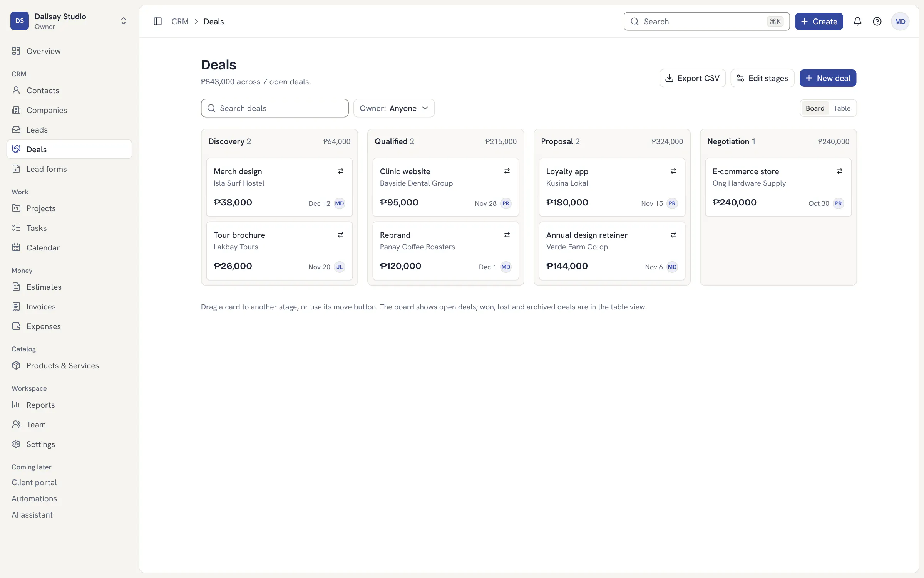Image resolution: width=924 pixels, height=578 pixels.
Task: Click the move button on Tour brochure card
Action: [x=341, y=235]
